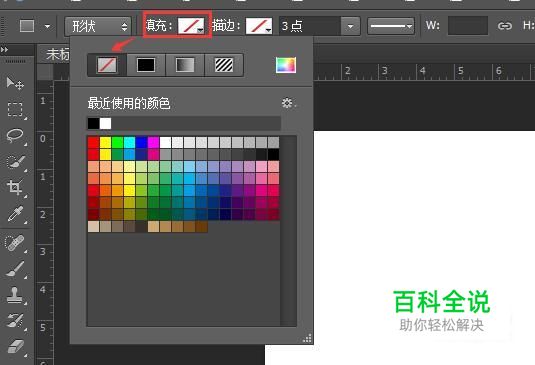Choose Pattern fill type
The width and height of the screenshot is (535, 365).
click(224, 65)
